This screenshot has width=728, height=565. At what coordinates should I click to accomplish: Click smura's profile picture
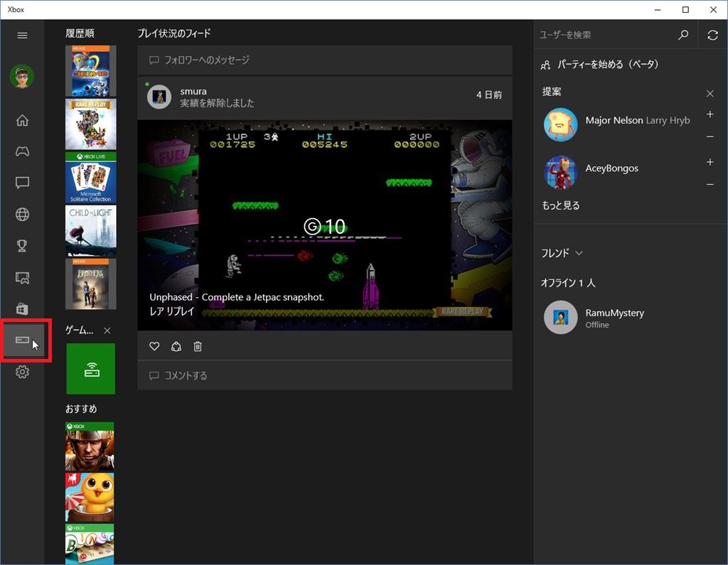[159, 97]
